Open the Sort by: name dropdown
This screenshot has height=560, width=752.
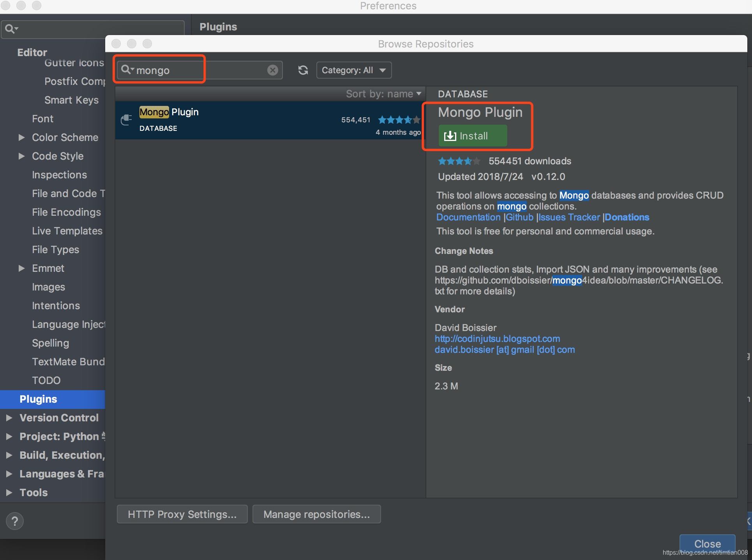(x=383, y=94)
